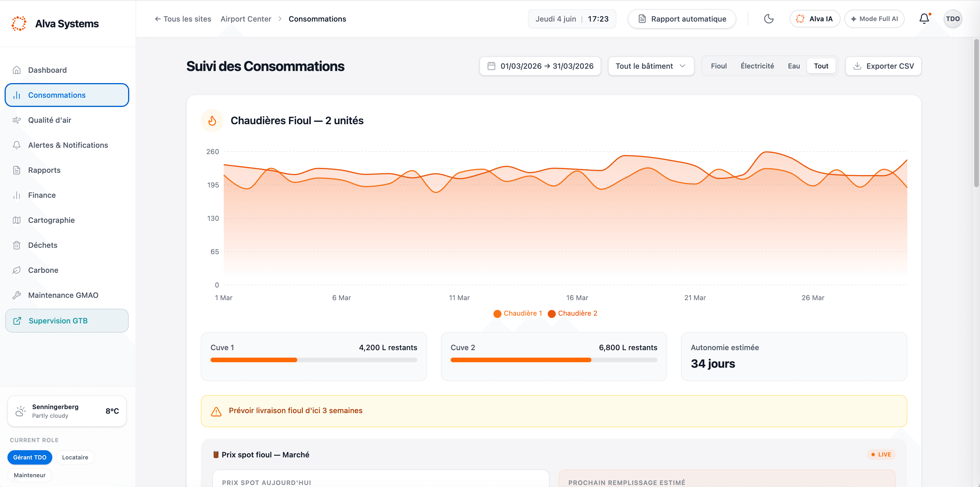Click the Maintenance GMAO wrench icon
Image resolution: width=980 pixels, height=487 pixels.
pos(17,295)
